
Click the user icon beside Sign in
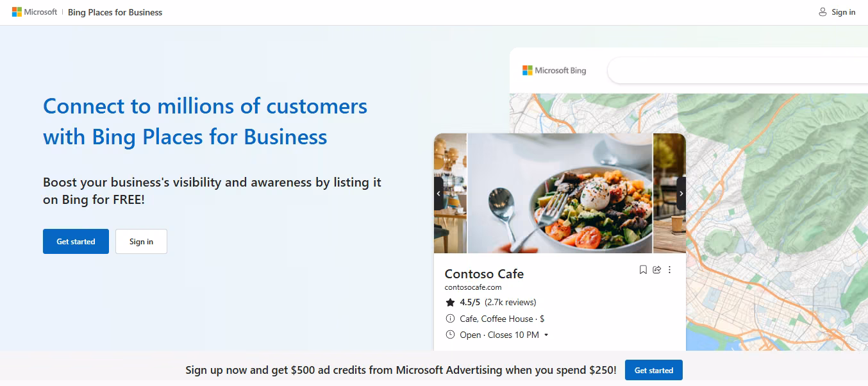point(822,12)
